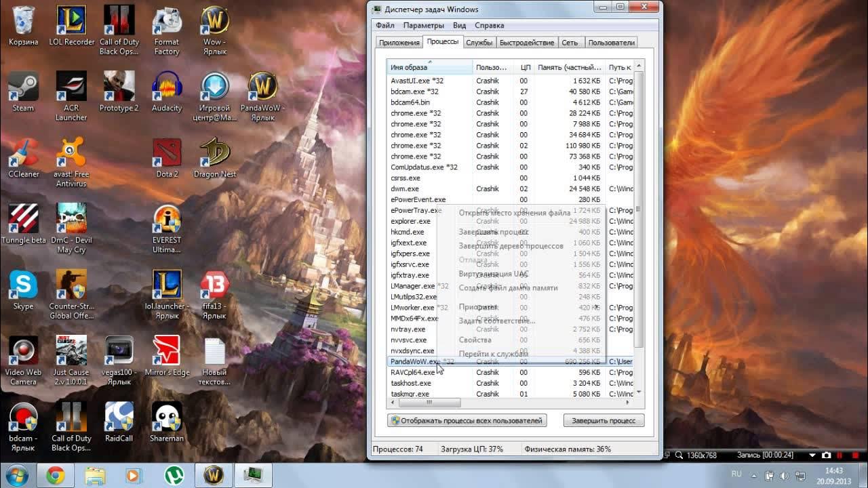Choose Свойства in the context menu
The width and height of the screenshot is (868, 488).
point(475,340)
